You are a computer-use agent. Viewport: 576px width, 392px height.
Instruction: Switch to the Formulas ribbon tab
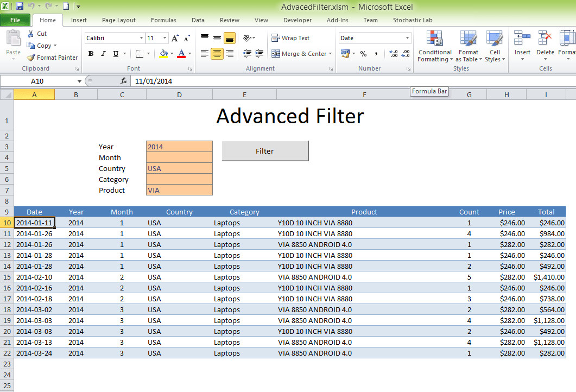[163, 20]
